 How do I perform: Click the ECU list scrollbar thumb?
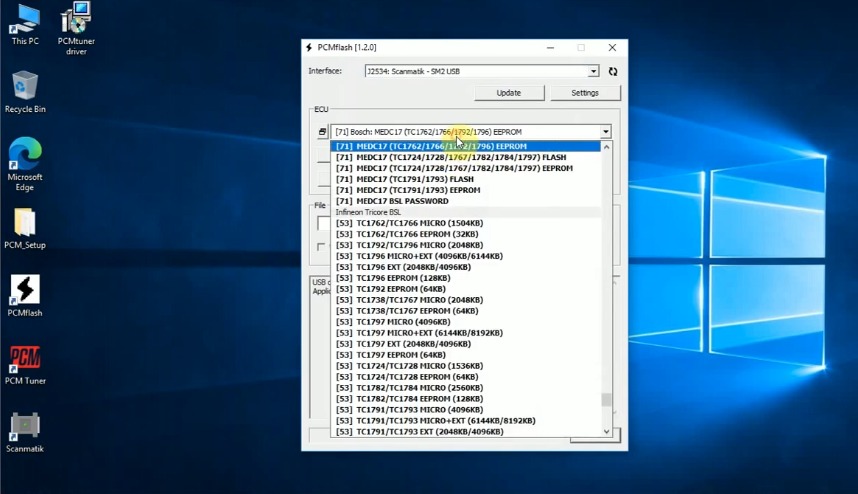click(606, 400)
